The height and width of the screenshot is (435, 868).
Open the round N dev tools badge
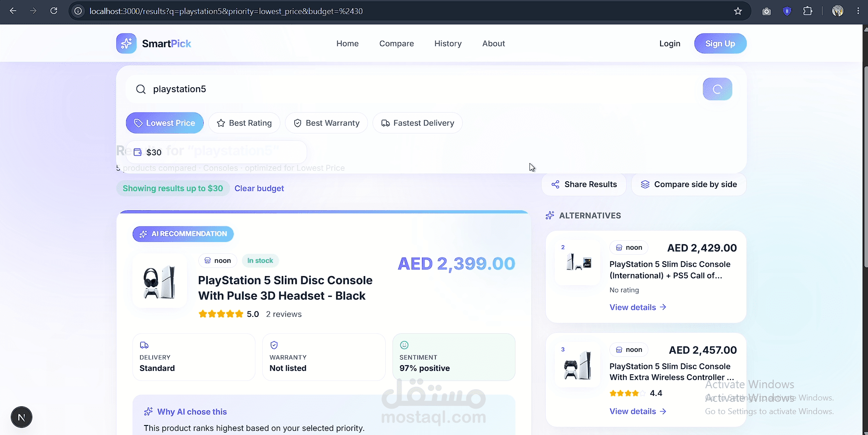pyautogui.click(x=21, y=417)
